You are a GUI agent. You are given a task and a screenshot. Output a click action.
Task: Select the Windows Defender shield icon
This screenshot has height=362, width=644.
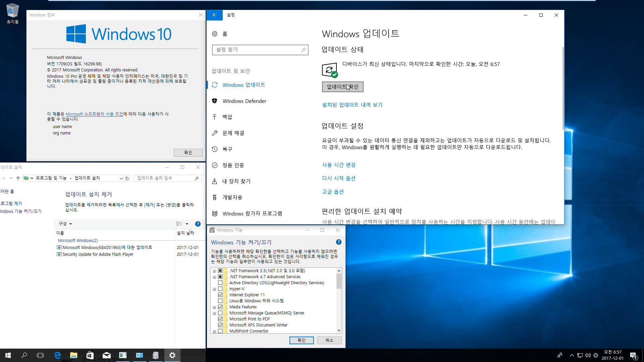click(x=215, y=101)
